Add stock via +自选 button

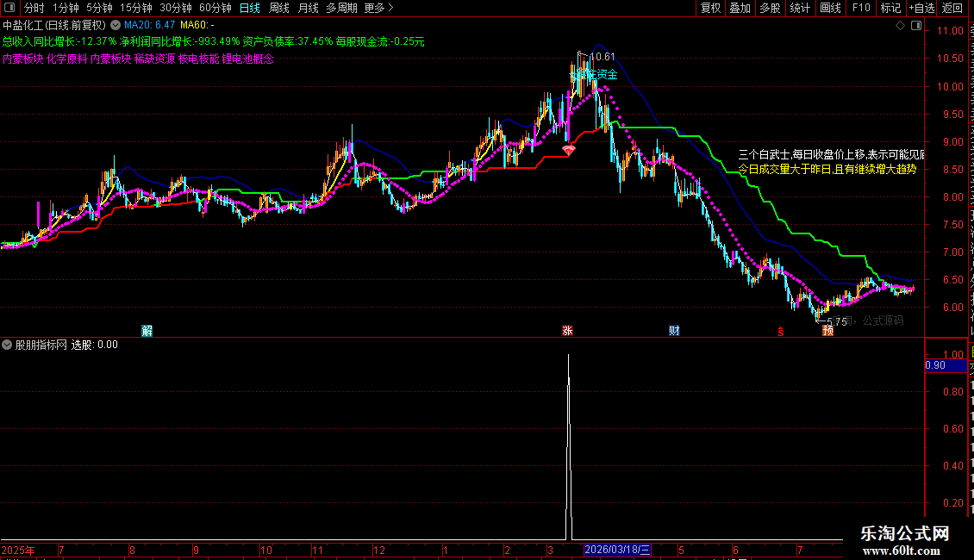[921, 8]
